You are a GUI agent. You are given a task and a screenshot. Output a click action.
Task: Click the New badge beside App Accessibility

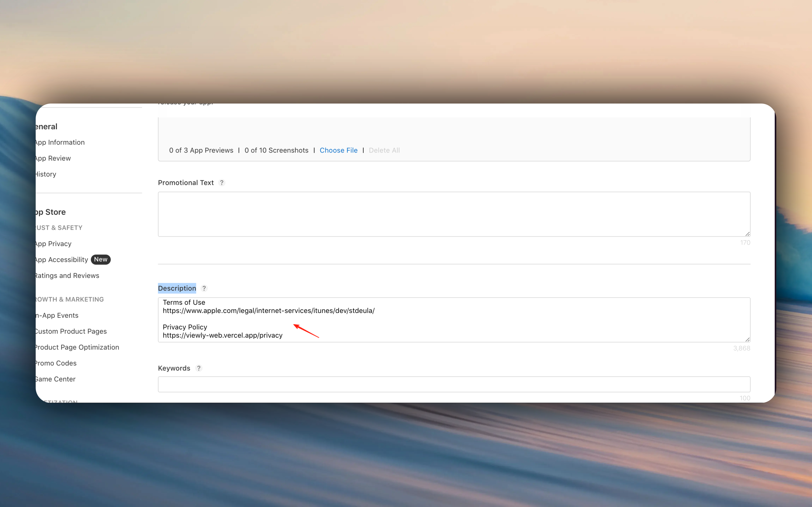100,260
